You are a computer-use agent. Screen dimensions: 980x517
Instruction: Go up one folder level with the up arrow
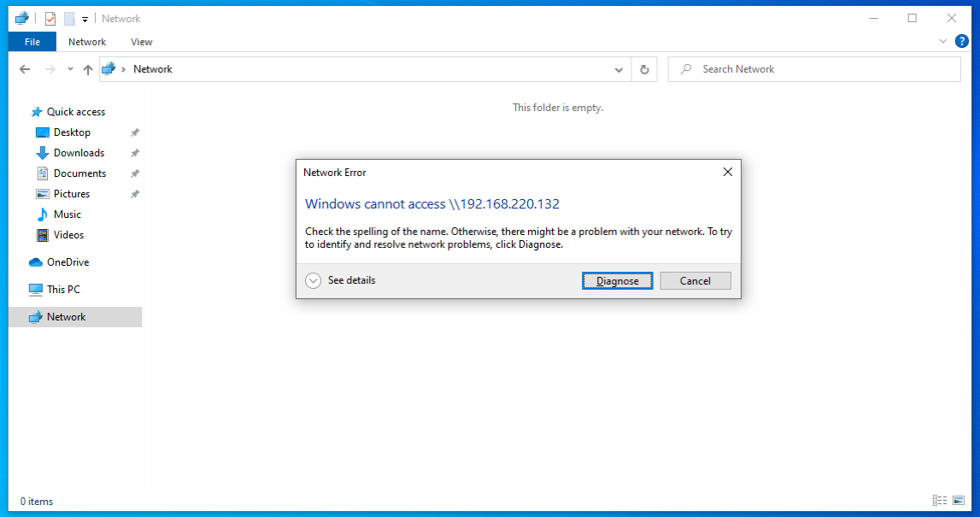point(88,69)
